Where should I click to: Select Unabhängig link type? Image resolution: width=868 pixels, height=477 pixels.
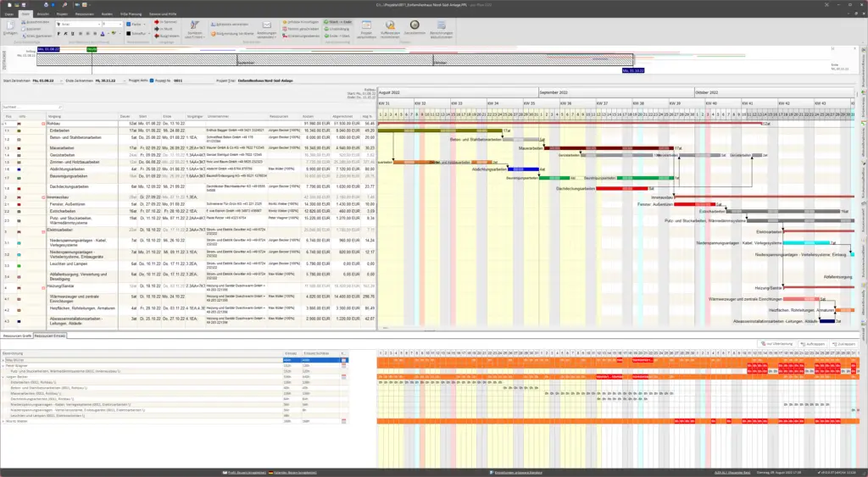tap(337, 29)
